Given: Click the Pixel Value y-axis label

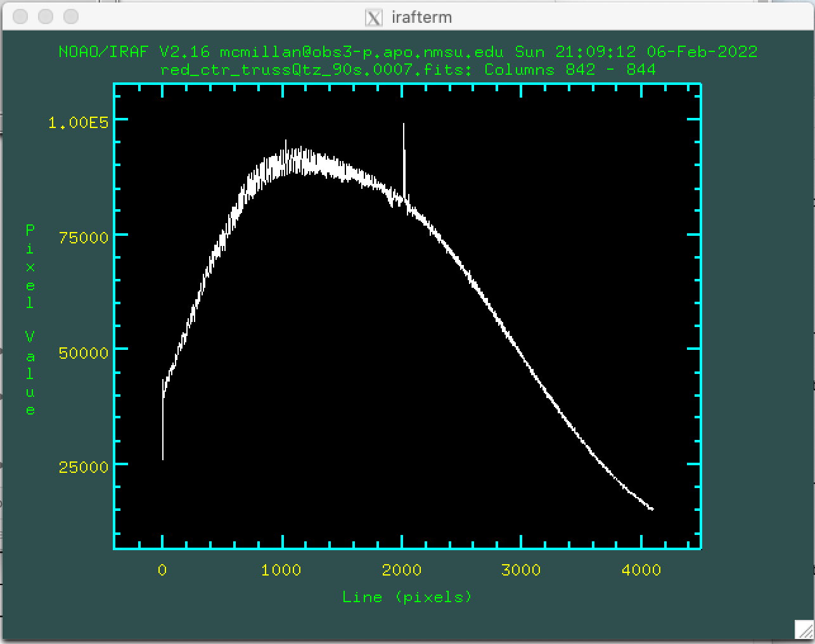Looking at the screenshot, I should [x=30, y=320].
